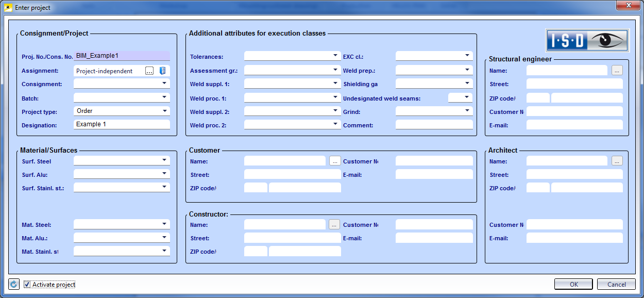
Task: Click the Designation text field
Action: coord(122,124)
